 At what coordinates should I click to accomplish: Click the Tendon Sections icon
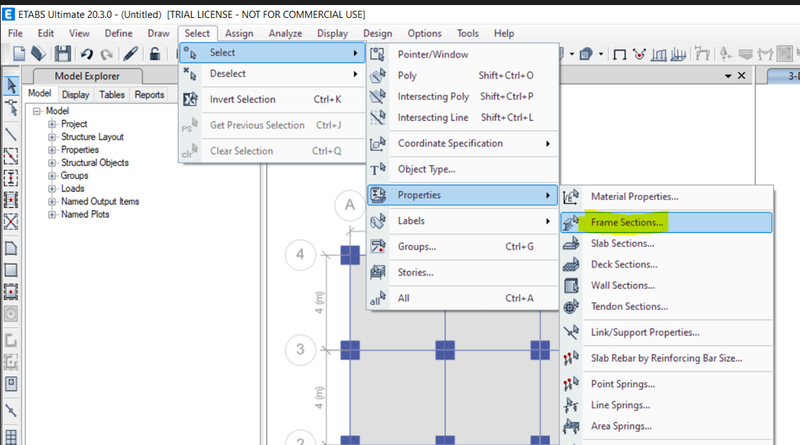[571, 306]
